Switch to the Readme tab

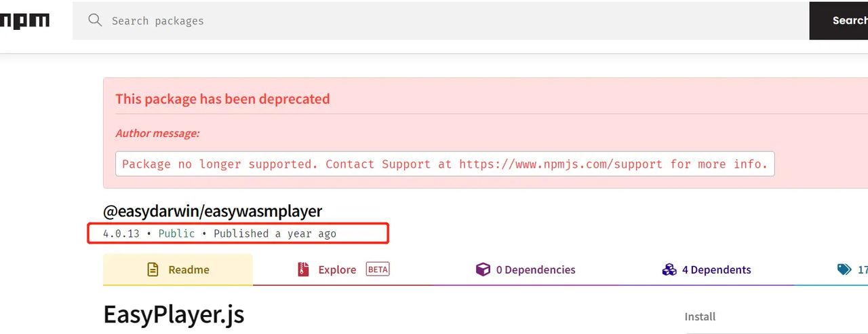click(x=178, y=270)
